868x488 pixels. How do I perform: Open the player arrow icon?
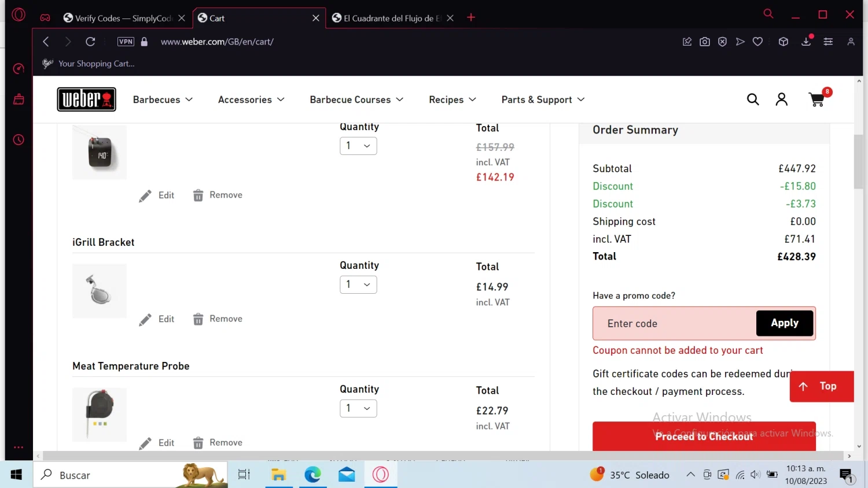(x=740, y=42)
